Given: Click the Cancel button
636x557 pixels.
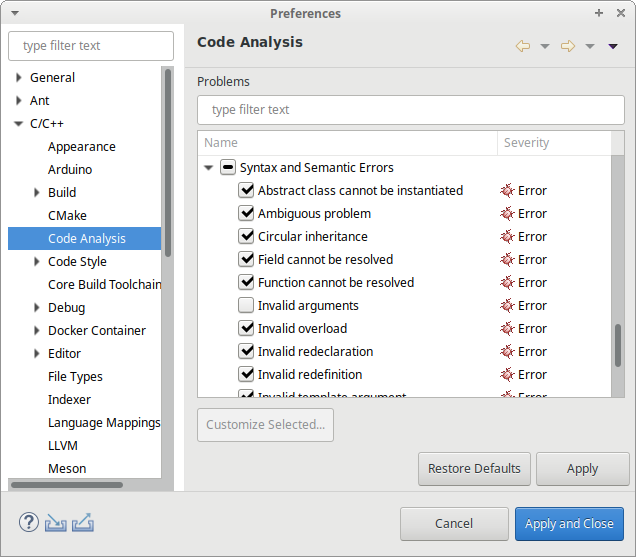Looking at the screenshot, I should tap(454, 523).
